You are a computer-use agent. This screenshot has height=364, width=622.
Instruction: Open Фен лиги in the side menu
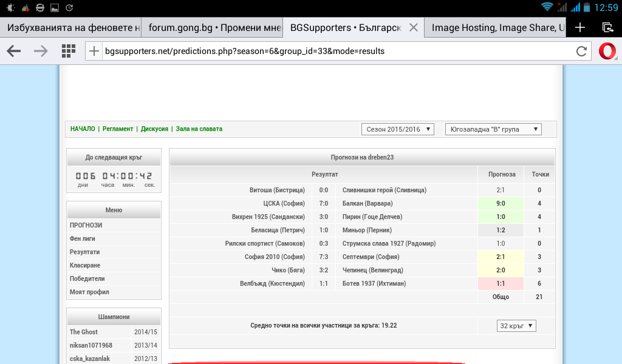pos(83,238)
